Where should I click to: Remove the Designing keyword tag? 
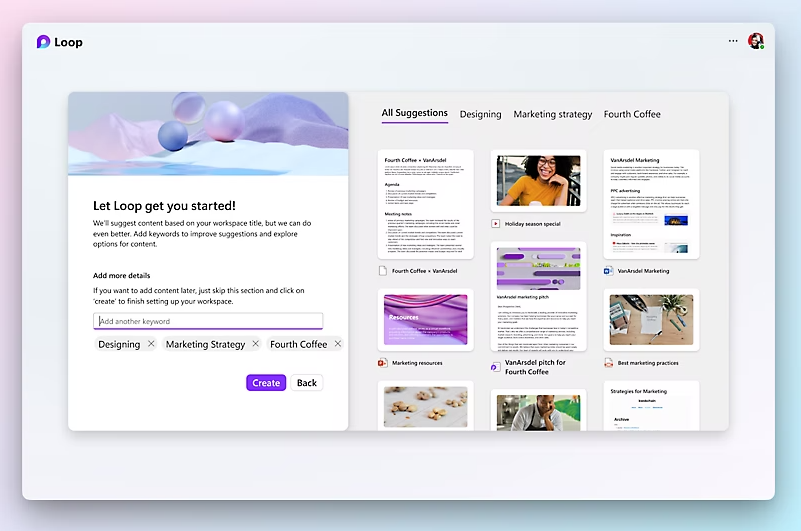tap(151, 344)
